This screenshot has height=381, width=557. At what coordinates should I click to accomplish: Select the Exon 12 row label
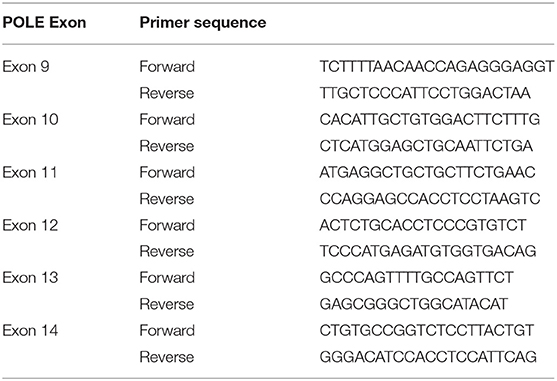(x=30, y=225)
